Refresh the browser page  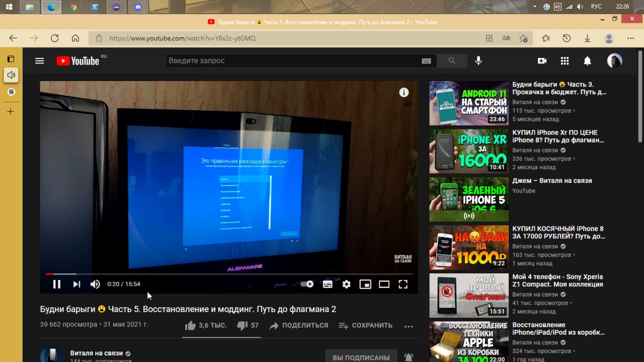tap(54, 38)
